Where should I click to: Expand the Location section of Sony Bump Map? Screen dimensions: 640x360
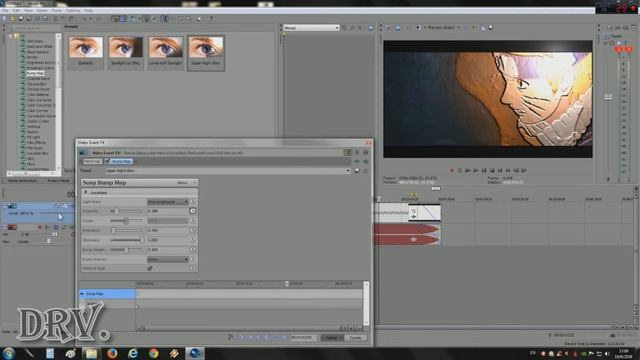[86, 192]
